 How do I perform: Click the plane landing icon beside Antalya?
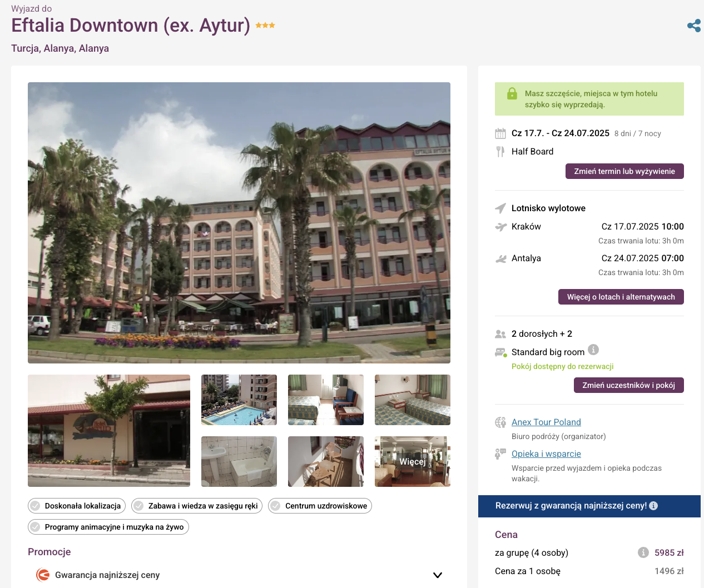501,258
